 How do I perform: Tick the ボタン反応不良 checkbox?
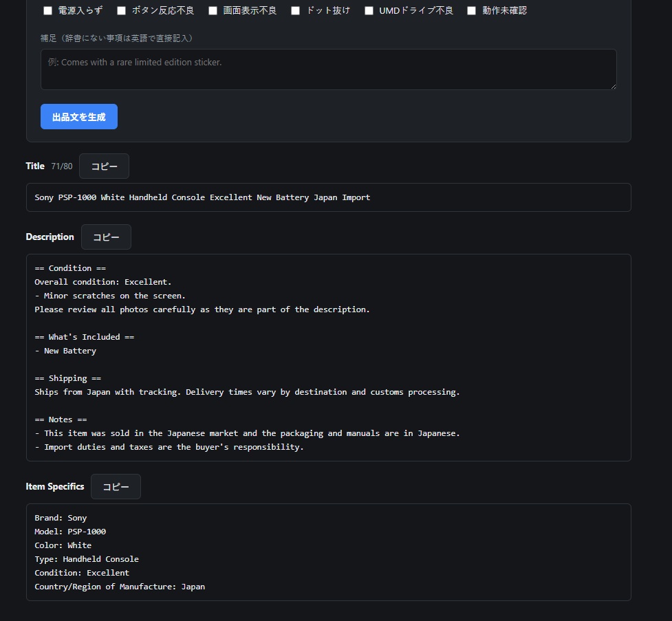(121, 11)
